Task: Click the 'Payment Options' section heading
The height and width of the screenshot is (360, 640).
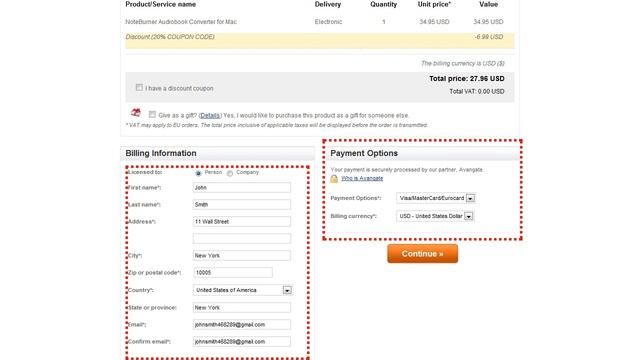Action: tap(364, 153)
